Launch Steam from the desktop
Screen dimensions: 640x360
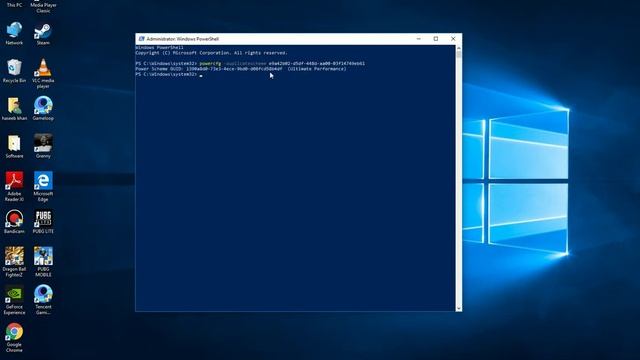tap(43, 34)
